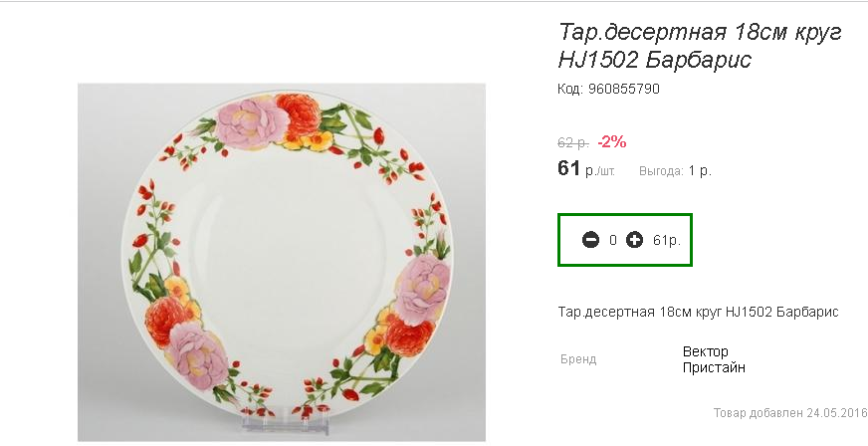The height and width of the screenshot is (446, 868).
Task: Open the Вектор brand link
Action: coord(706,351)
